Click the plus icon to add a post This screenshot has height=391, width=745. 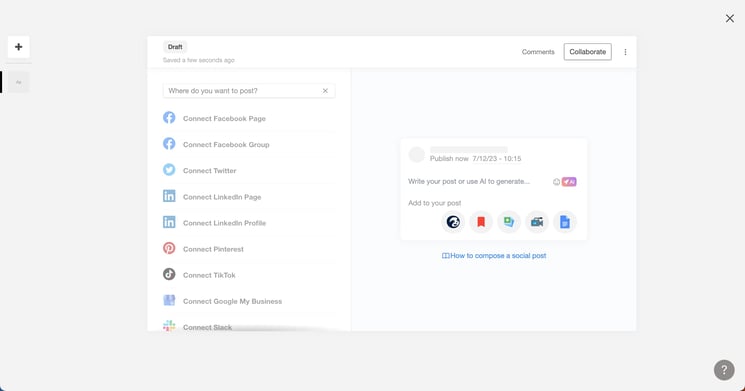click(19, 47)
